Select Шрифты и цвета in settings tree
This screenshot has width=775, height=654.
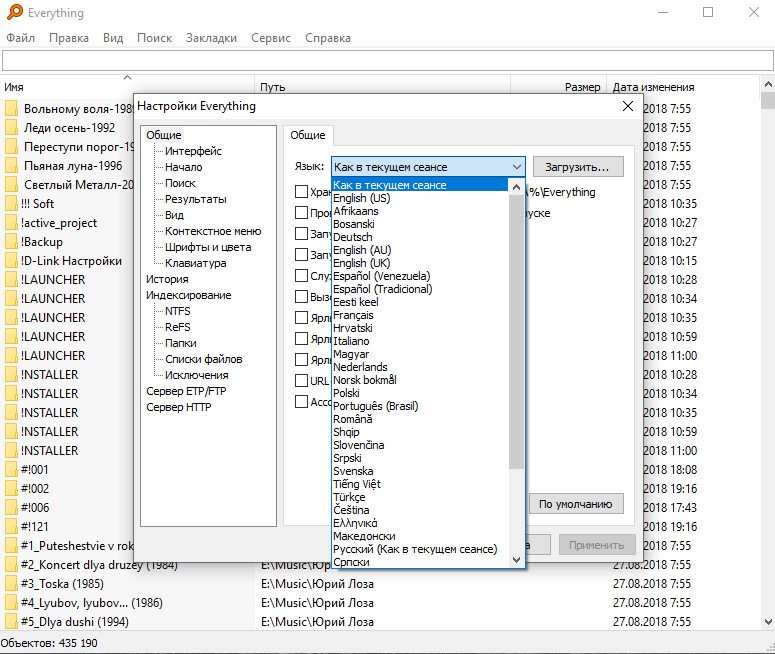(208, 247)
